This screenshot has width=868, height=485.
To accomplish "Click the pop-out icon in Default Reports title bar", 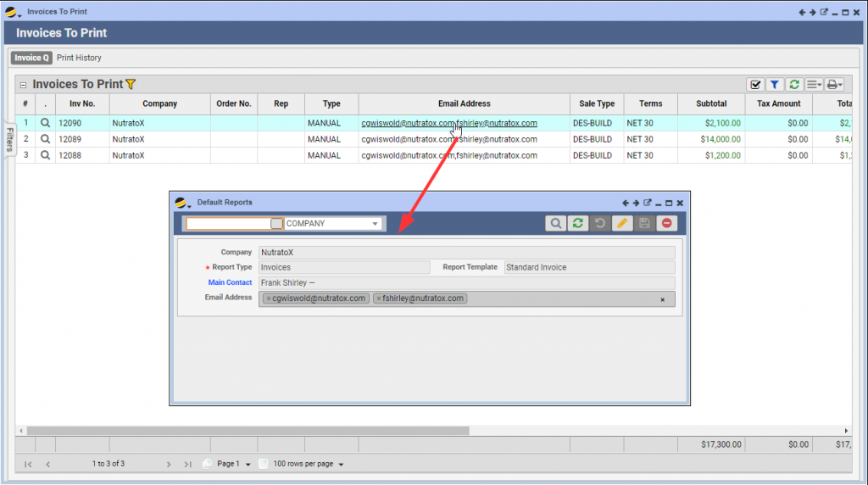I will [x=647, y=203].
